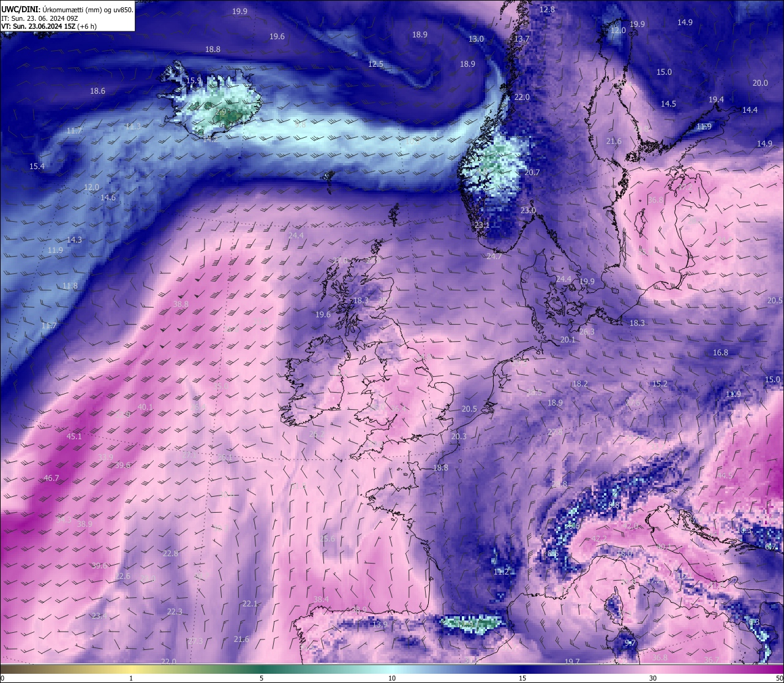
Task: Click the 36.7 value label
Action: (x=712, y=660)
